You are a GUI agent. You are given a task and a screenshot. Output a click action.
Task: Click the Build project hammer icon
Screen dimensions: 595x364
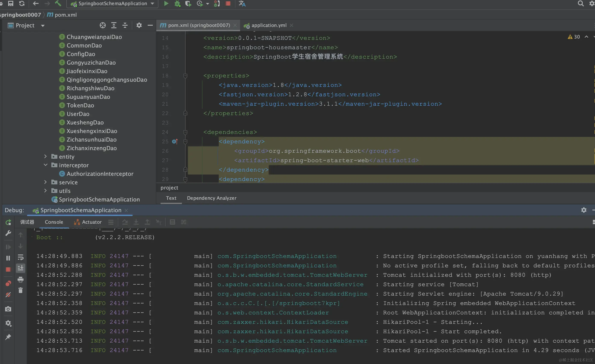pyautogui.click(x=58, y=3)
